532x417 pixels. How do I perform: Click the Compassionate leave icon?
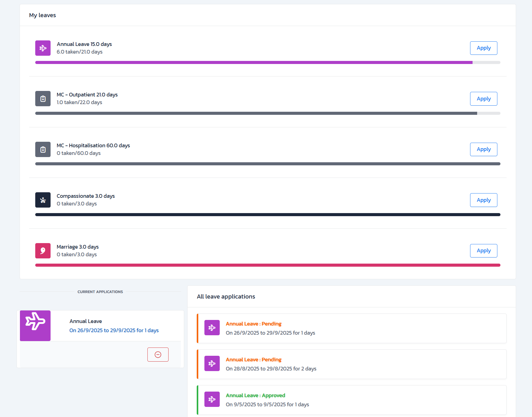[x=43, y=200]
